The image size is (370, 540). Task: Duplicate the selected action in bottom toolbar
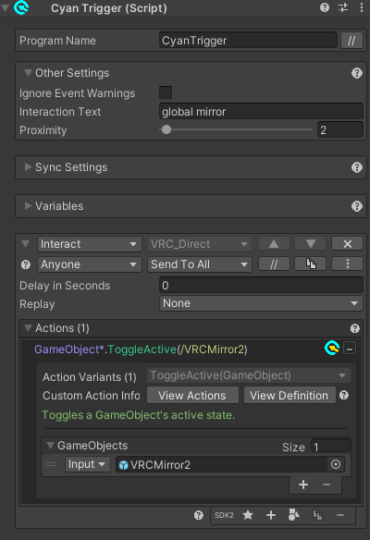[x=317, y=515]
